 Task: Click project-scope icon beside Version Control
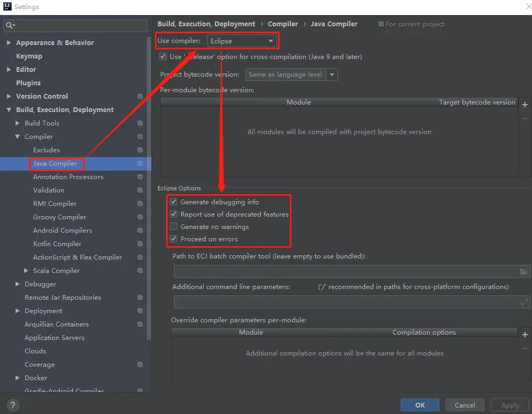pyautogui.click(x=140, y=96)
